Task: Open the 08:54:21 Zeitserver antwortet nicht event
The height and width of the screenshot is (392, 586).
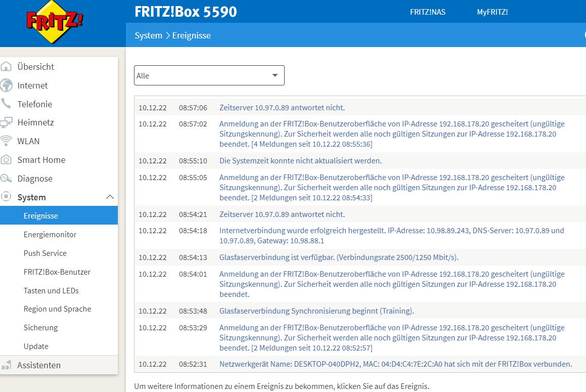Action: pos(282,214)
